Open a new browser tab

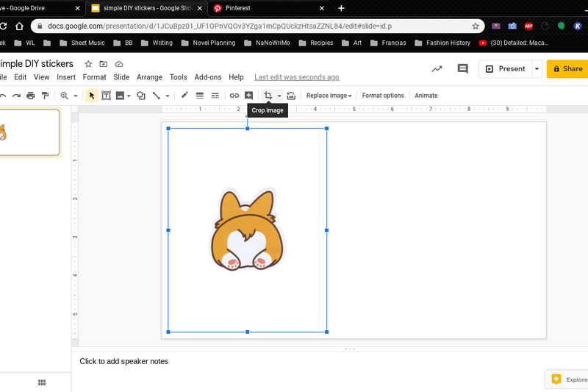[341, 8]
